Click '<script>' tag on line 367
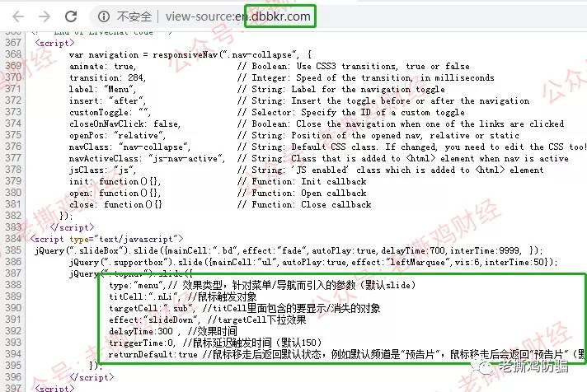This screenshot has width=587, height=392. tap(54, 43)
